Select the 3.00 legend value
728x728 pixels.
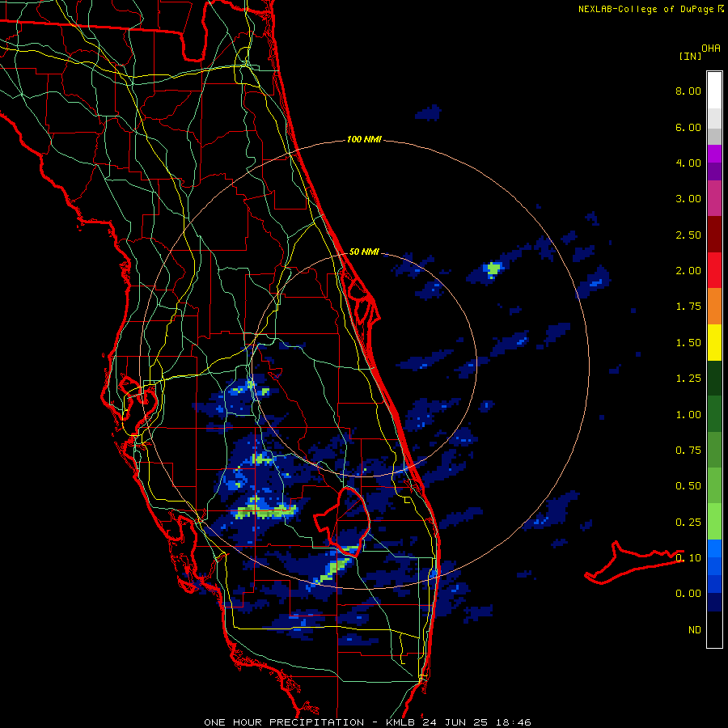(x=688, y=199)
